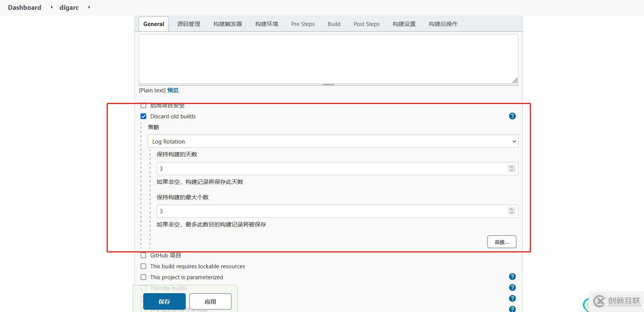Switch to the General tab
The image size is (644, 312).
coord(154,24)
